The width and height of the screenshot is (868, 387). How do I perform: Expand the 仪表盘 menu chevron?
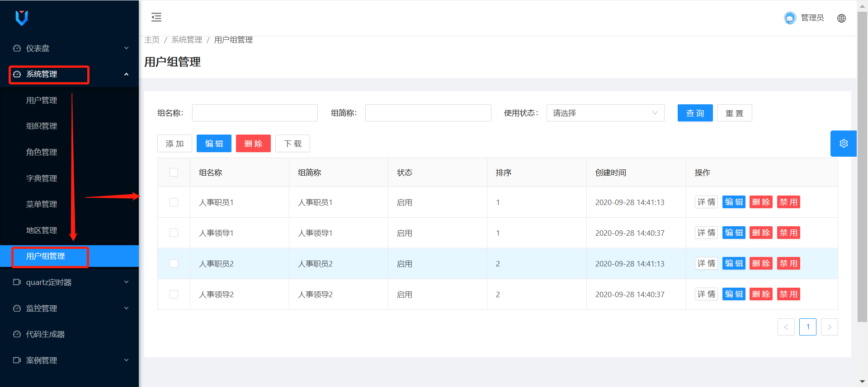coord(127,48)
